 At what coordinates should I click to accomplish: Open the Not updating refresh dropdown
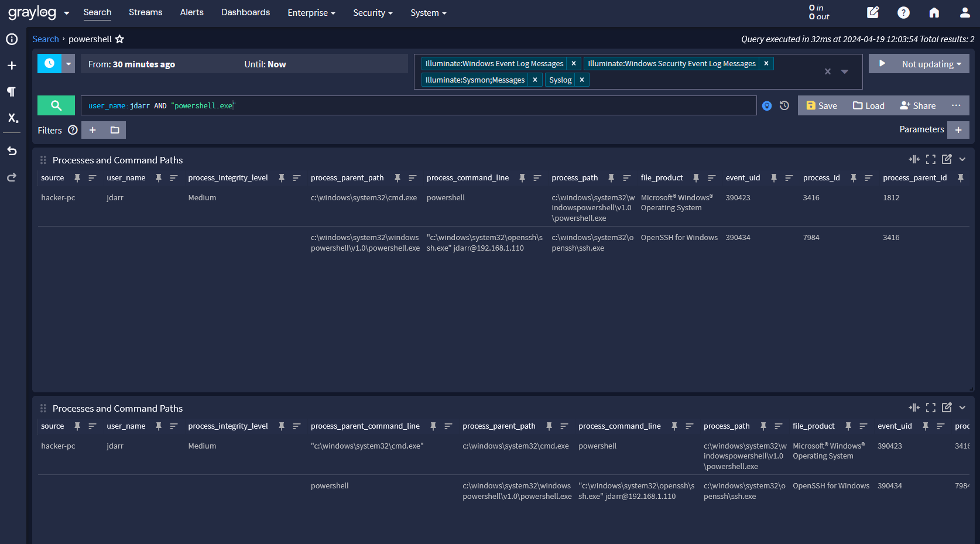(931, 64)
